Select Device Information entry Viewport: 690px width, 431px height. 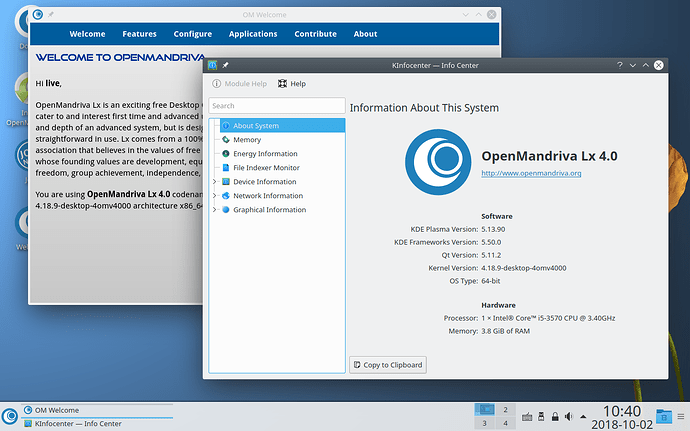pyautogui.click(x=264, y=182)
